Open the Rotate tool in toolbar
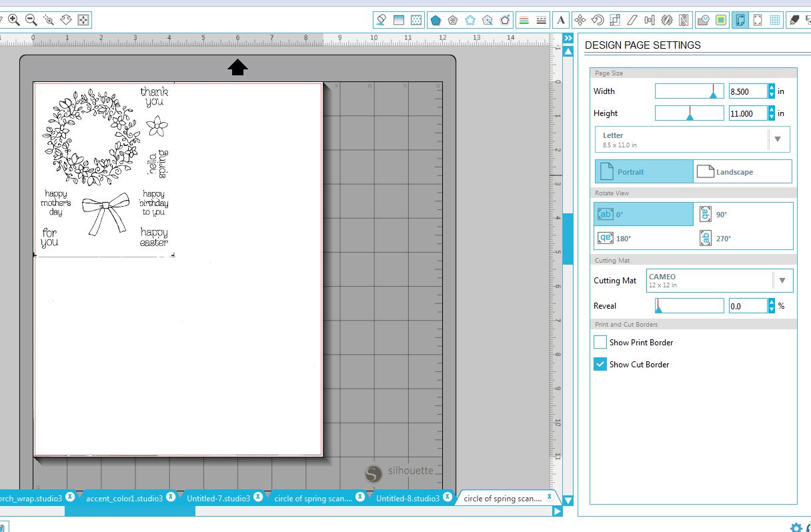 coord(598,20)
